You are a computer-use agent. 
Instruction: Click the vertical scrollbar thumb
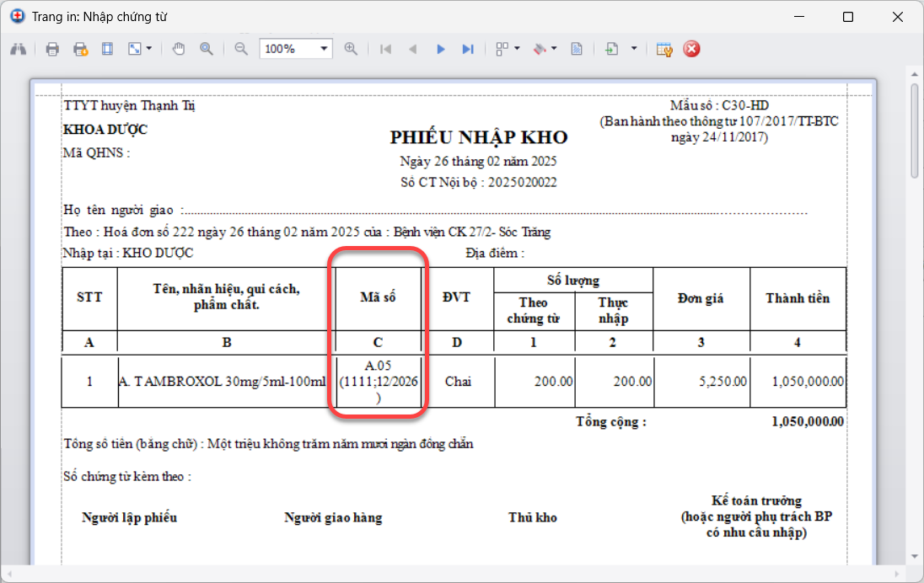click(915, 131)
